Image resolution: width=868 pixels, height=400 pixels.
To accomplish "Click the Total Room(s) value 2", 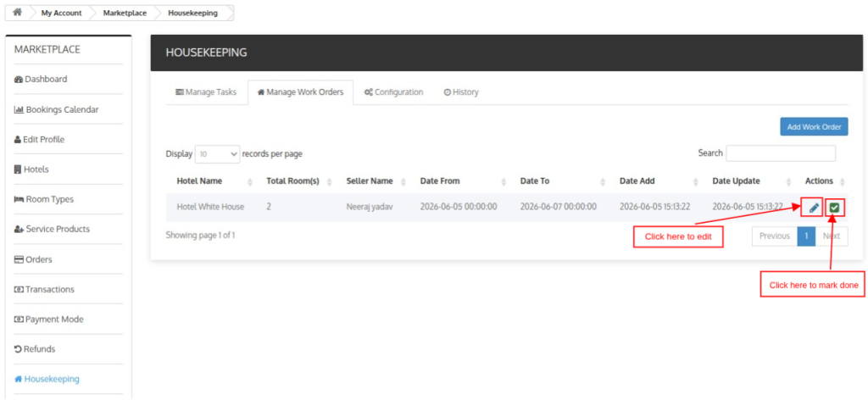I will 269,207.
